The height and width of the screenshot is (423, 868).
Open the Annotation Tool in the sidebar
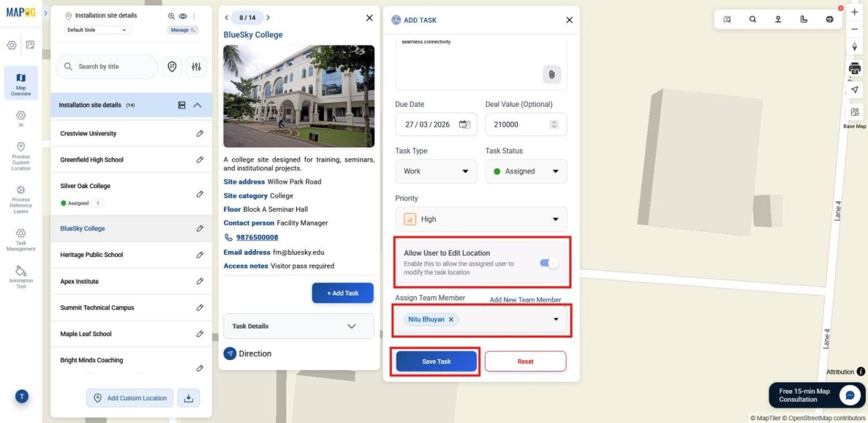(21, 276)
